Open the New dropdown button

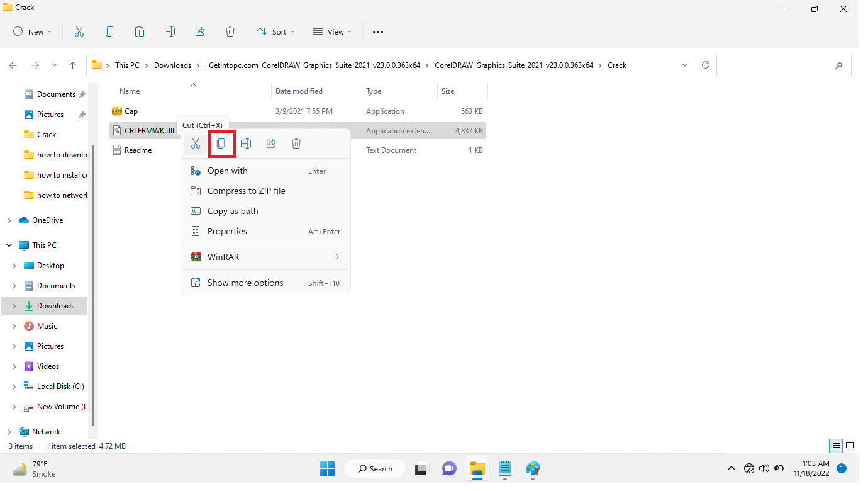click(x=33, y=31)
